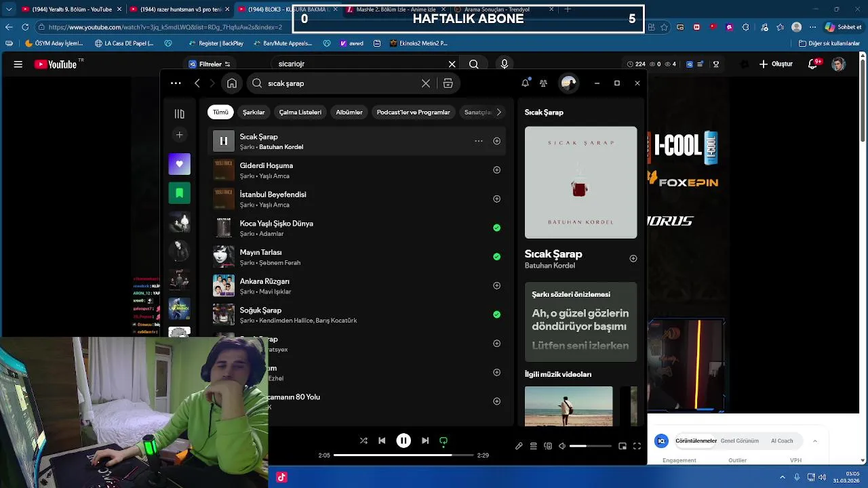
Task: Open Spotify miniplayer
Action: 622,446
